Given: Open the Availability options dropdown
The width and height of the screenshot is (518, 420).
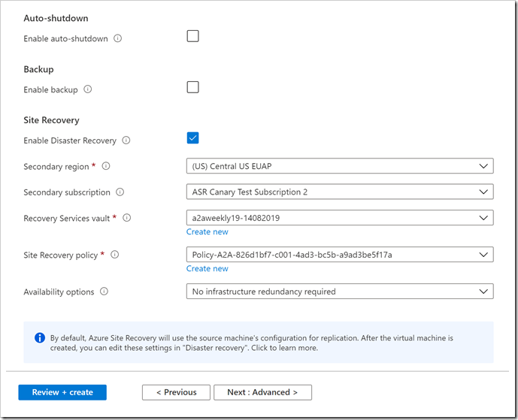Looking at the screenshot, I should tap(339, 292).
